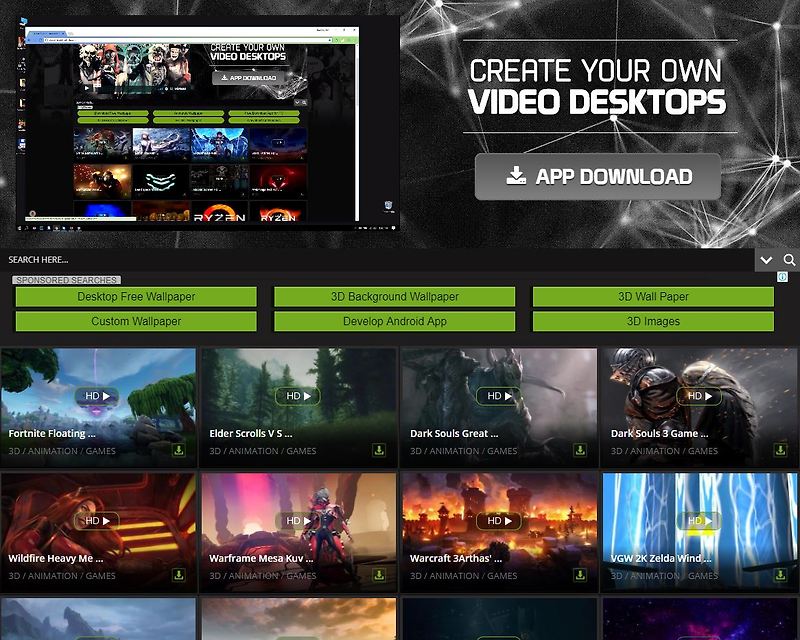
Task: Click the Sponsored Searches label
Action: coord(66,280)
